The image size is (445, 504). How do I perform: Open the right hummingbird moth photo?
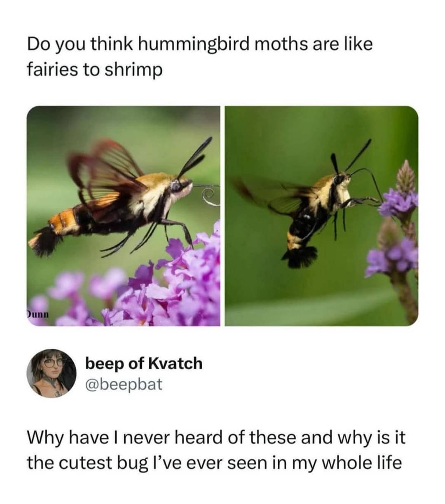coord(321,216)
